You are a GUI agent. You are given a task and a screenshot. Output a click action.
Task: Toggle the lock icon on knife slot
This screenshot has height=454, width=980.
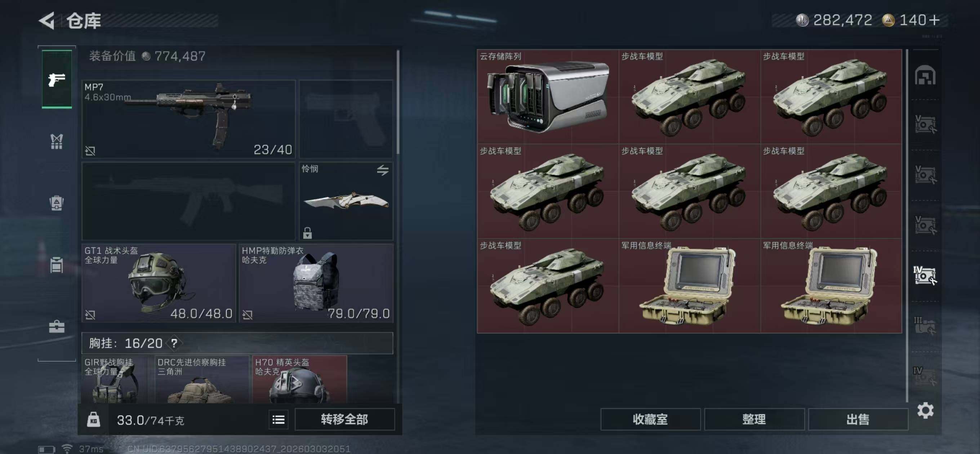307,233
